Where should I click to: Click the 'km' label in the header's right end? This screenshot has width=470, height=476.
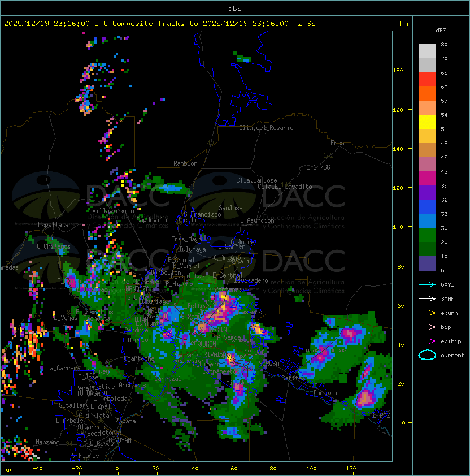pyautogui.click(x=403, y=24)
